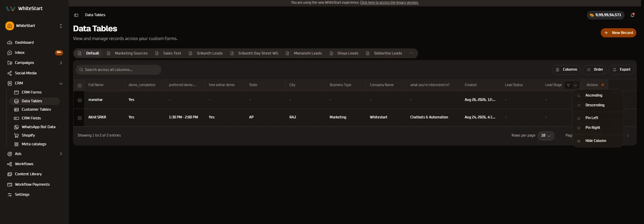Toggle the sidebar panel icon
This screenshot has width=644, height=224.
click(x=76, y=15)
